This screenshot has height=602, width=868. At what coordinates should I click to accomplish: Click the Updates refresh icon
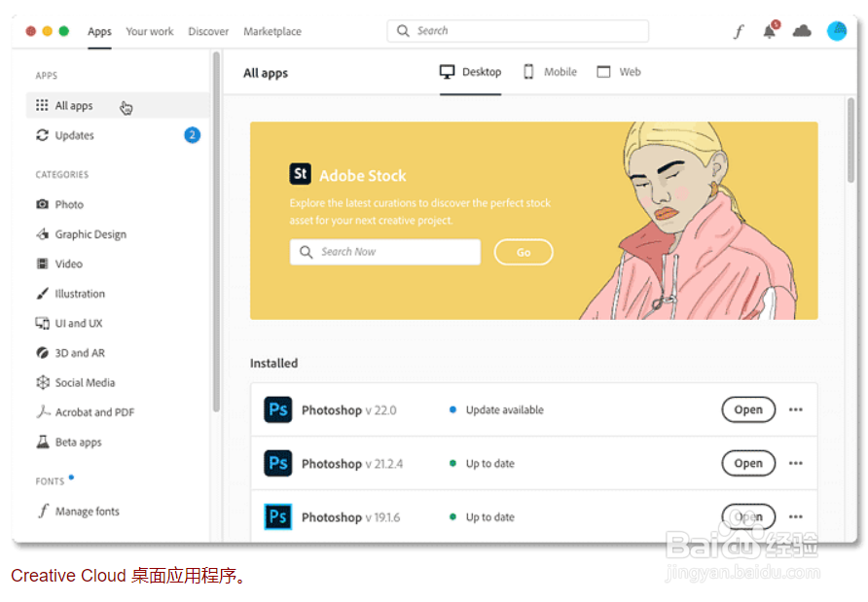coord(42,135)
